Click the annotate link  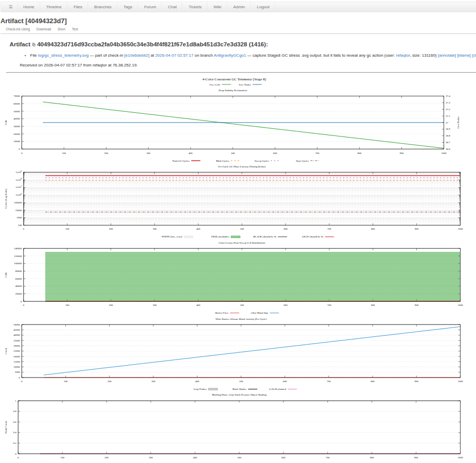click(446, 55)
